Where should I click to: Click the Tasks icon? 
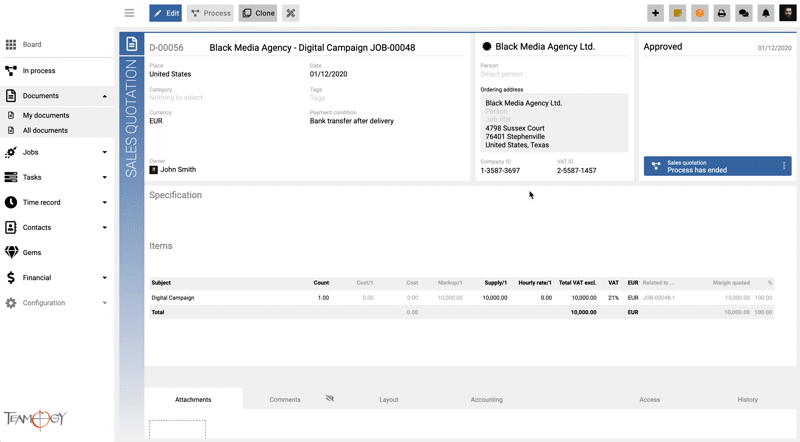coord(11,177)
